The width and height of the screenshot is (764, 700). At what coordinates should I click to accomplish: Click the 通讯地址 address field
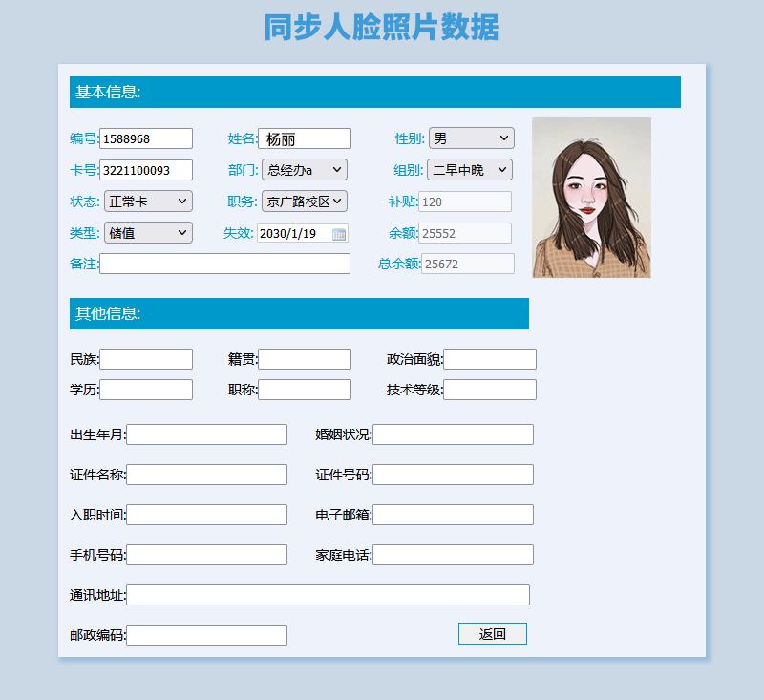point(328,595)
